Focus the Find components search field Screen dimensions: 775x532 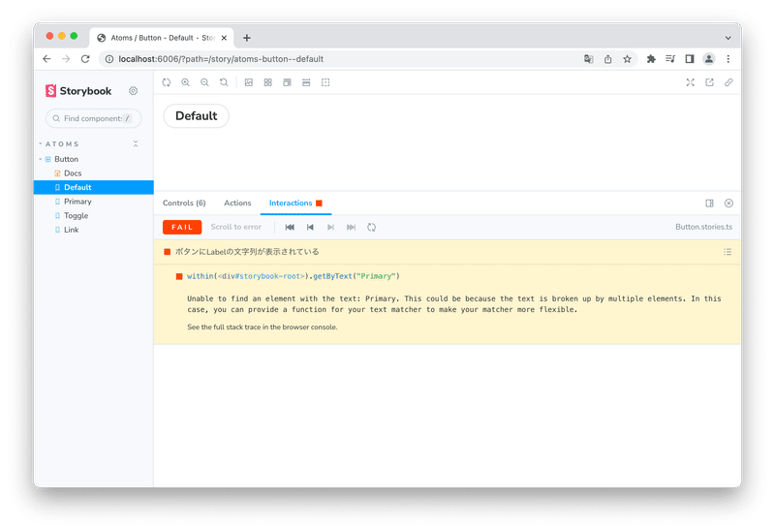point(93,118)
